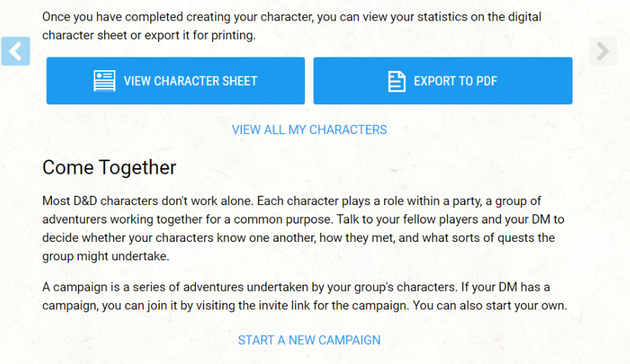This screenshot has width=630, height=364.
Task: Click the line 'group might undertake.'
Action: [x=106, y=256]
